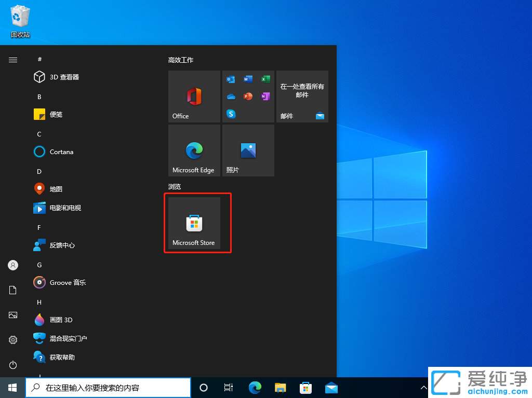Click the taskbar search box
The height and width of the screenshot is (398, 532).
coord(108,387)
